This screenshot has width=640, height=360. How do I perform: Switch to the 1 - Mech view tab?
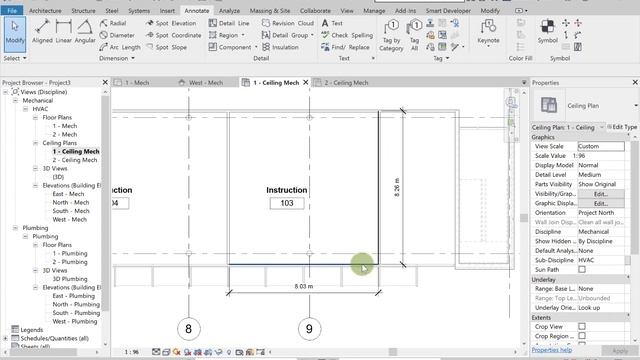137,82
